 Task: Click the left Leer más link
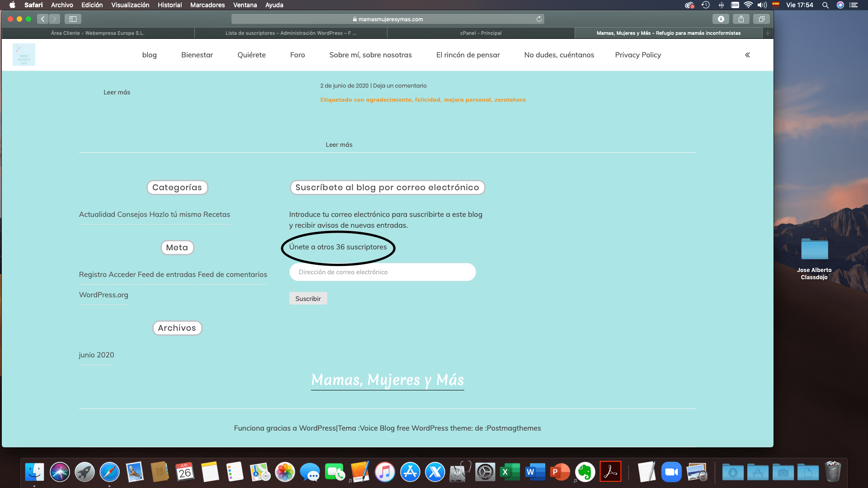click(x=117, y=92)
